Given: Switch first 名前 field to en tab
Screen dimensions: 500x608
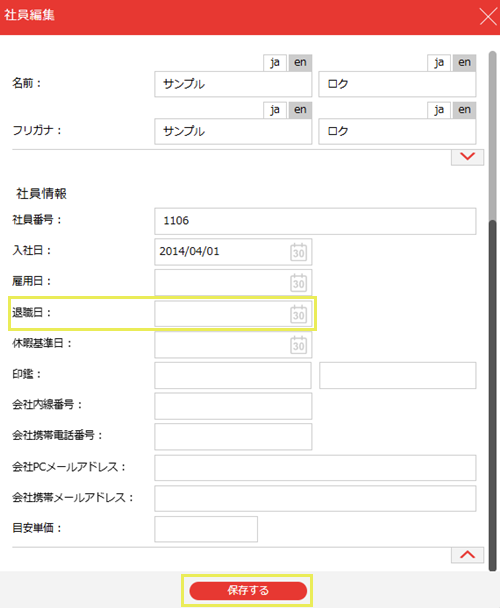Looking at the screenshot, I should click(x=300, y=62).
